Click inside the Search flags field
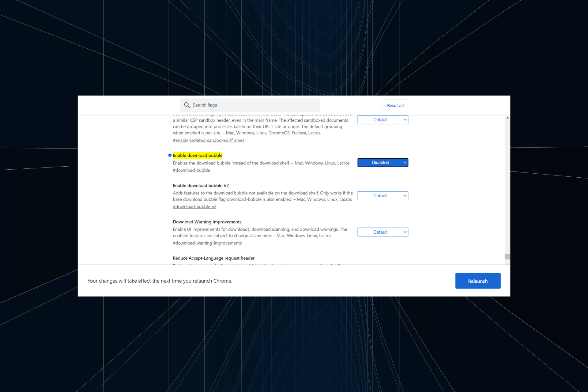Image resolution: width=588 pixels, height=392 pixels. 251,105
